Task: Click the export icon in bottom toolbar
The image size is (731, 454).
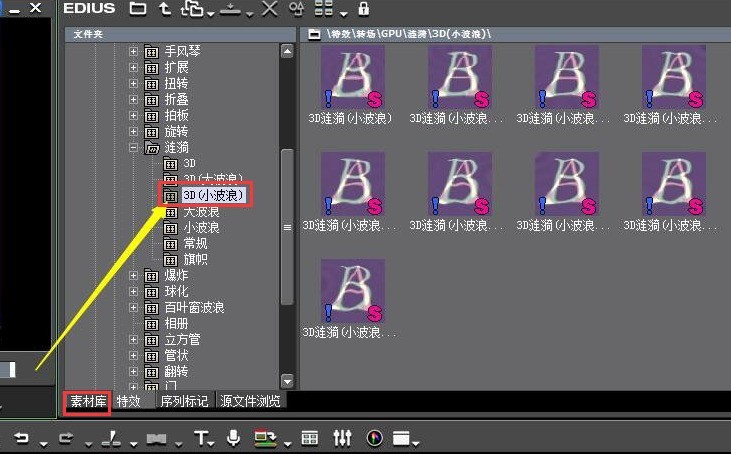Action: click(265, 438)
